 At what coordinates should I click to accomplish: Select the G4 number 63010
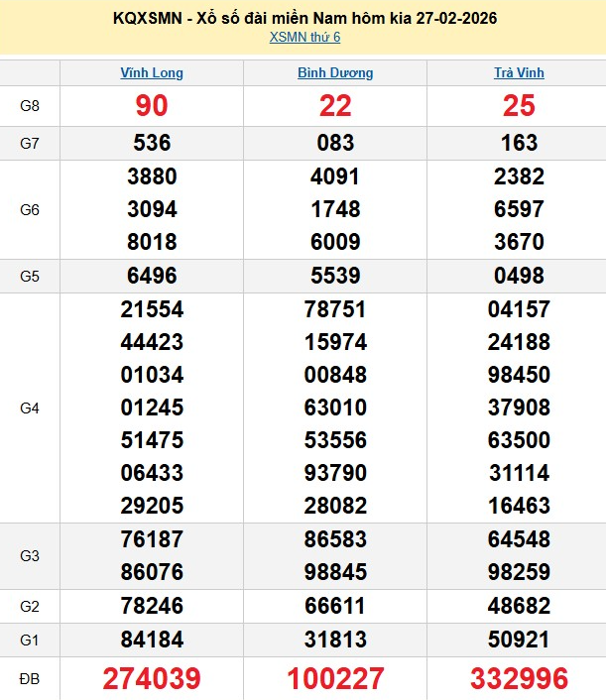[x=335, y=408]
